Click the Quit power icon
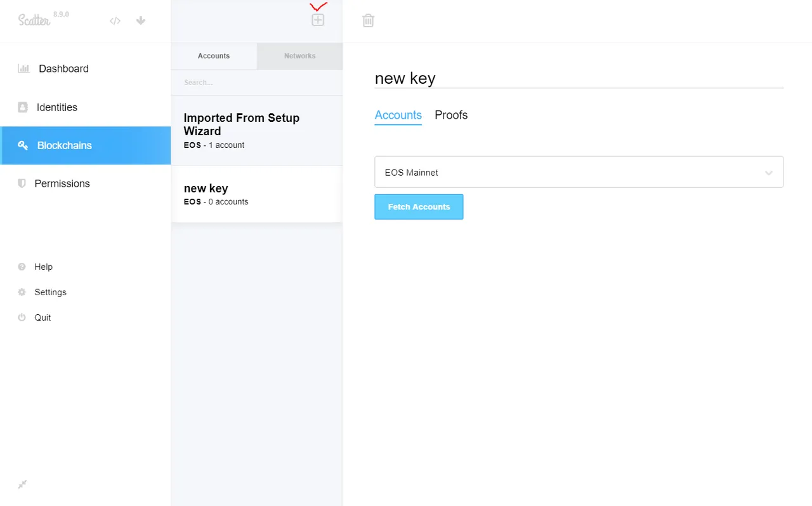This screenshot has width=812, height=506. (x=22, y=317)
